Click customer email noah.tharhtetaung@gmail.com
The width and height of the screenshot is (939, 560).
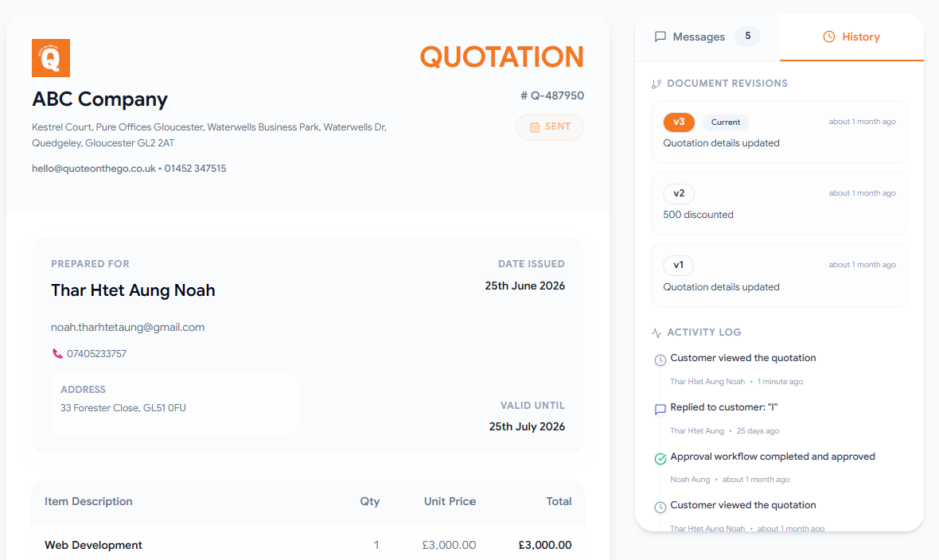pyautogui.click(x=127, y=327)
